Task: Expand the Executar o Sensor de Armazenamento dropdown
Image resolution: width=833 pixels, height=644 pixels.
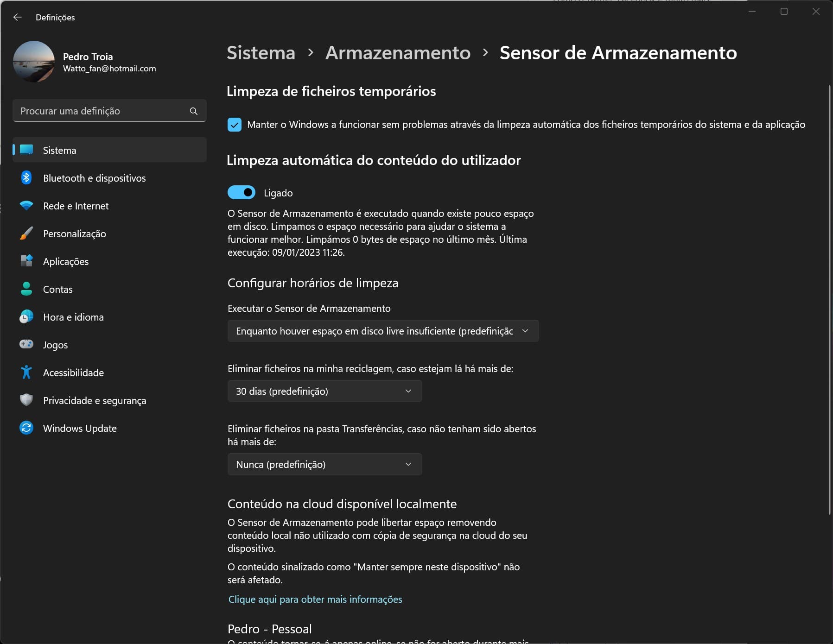Action: [383, 331]
